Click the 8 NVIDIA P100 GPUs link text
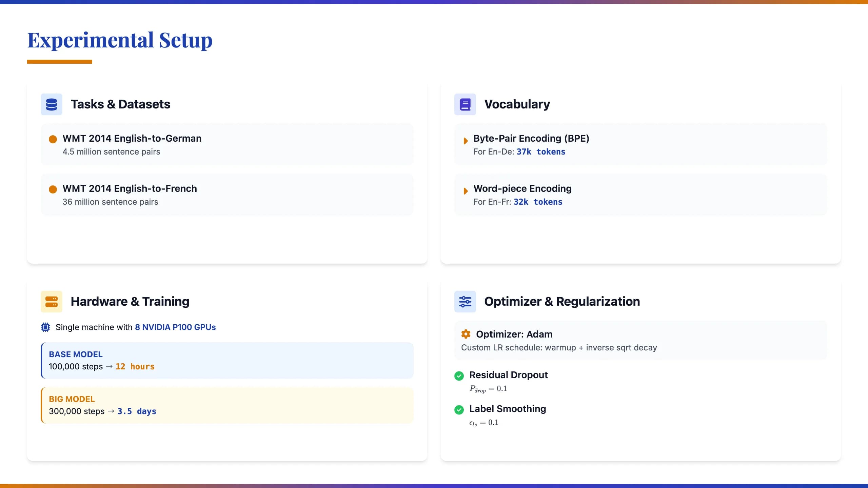This screenshot has width=868, height=488. click(175, 327)
